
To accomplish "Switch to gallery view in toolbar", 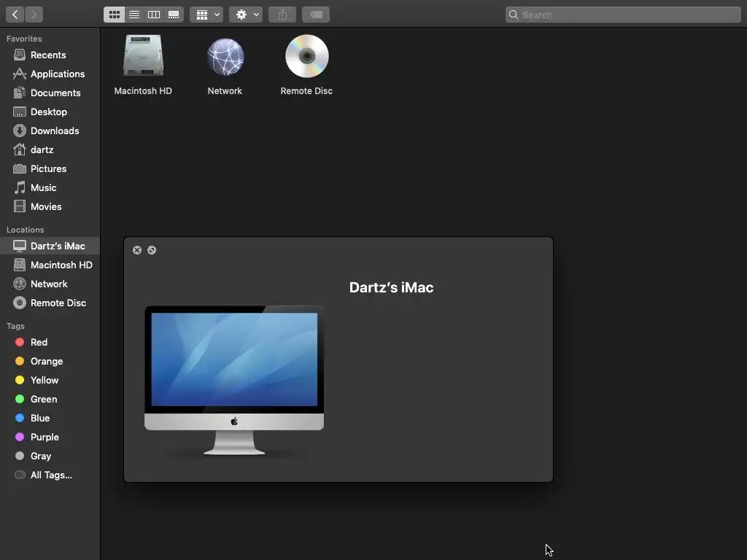I will [174, 15].
